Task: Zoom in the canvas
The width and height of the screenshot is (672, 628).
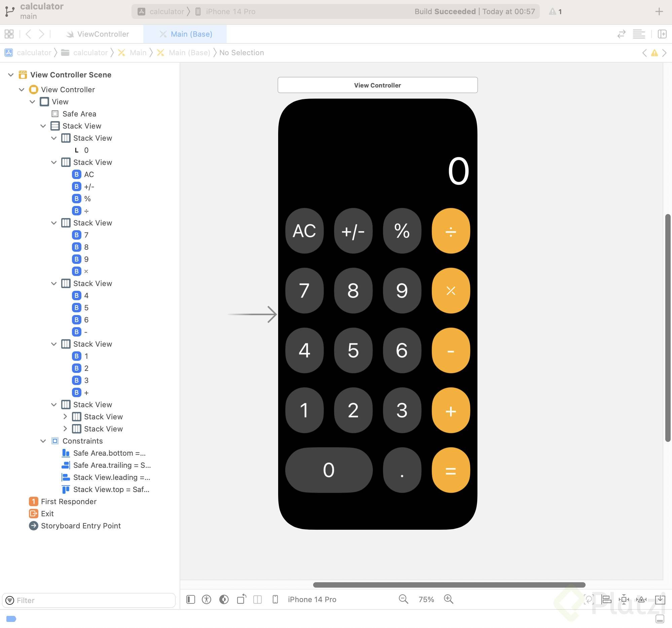Action: 449,599
